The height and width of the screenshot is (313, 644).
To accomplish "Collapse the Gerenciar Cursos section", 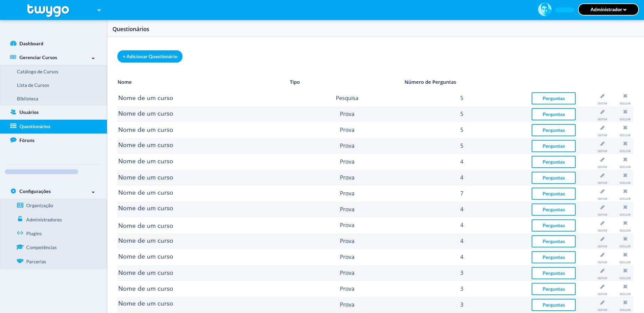I will point(93,58).
